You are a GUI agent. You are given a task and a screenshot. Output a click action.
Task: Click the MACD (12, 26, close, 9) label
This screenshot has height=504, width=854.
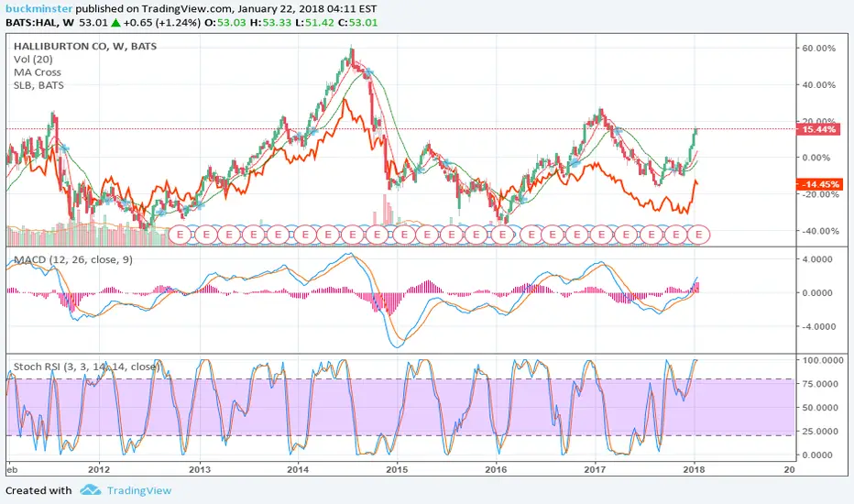pyautogui.click(x=73, y=260)
